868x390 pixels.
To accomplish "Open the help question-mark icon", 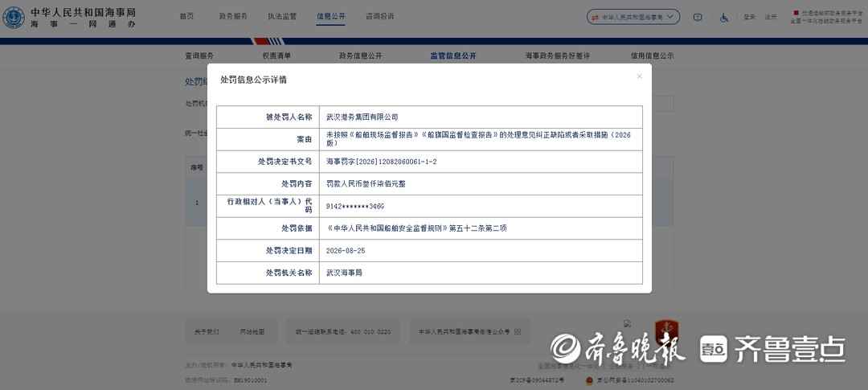I will tap(698, 17).
